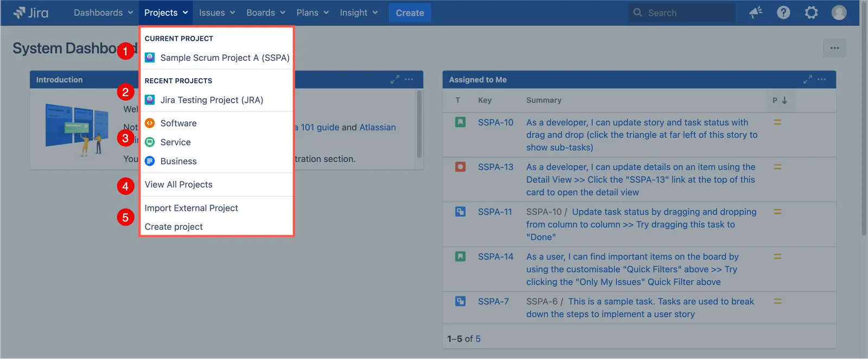Select Create project menu entry
Image resolution: width=868 pixels, height=359 pixels.
pyautogui.click(x=217, y=226)
